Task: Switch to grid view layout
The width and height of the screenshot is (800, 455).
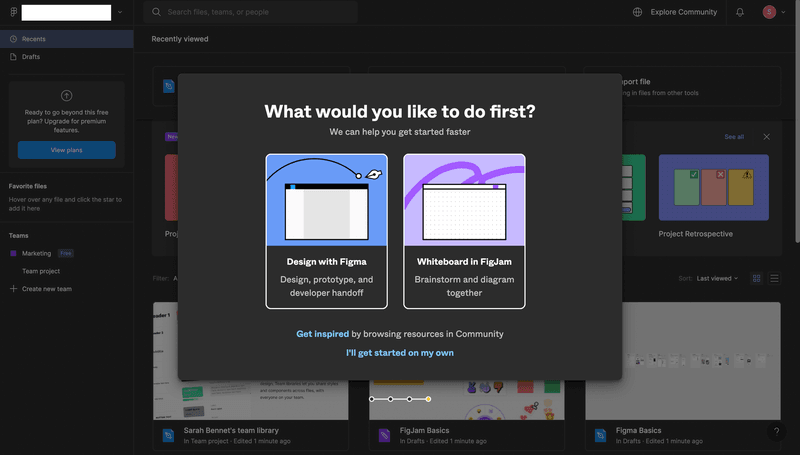Action: pyautogui.click(x=757, y=278)
